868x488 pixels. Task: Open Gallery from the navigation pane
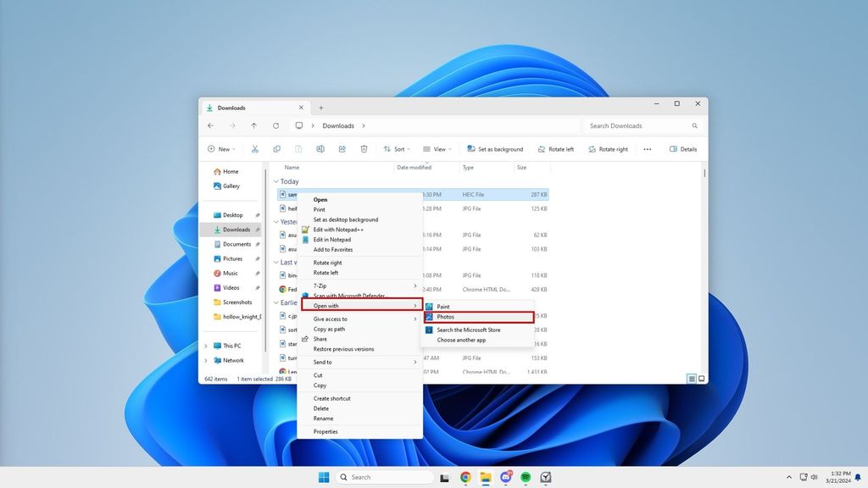pyautogui.click(x=230, y=186)
